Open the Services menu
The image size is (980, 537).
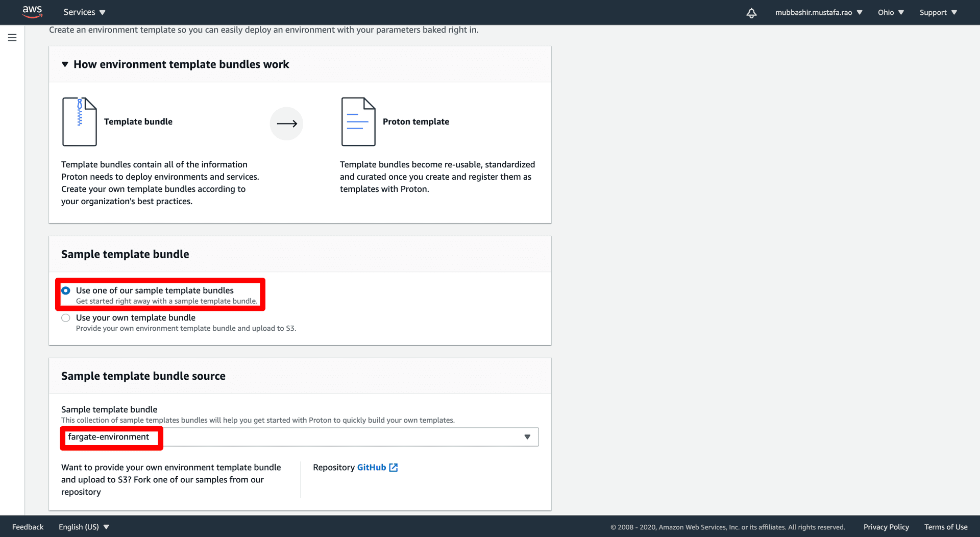pos(84,12)
